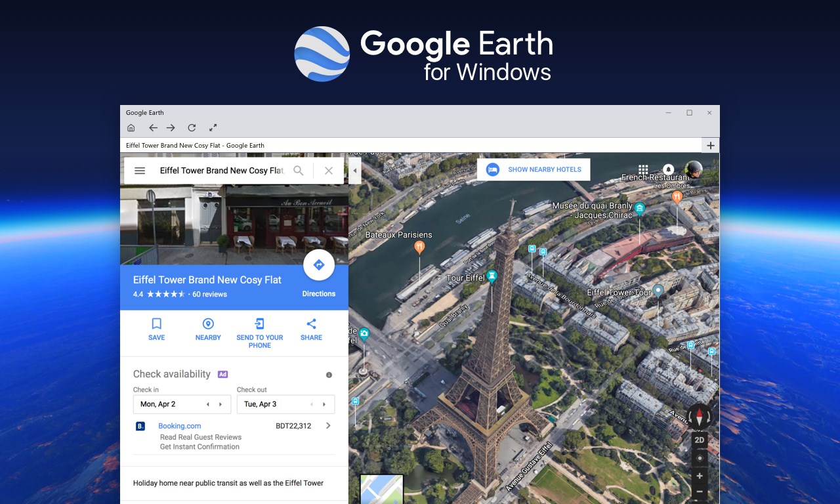Select the Les Ombres restaurant pin
The image size is (840, 504).
tap(677, 196)
